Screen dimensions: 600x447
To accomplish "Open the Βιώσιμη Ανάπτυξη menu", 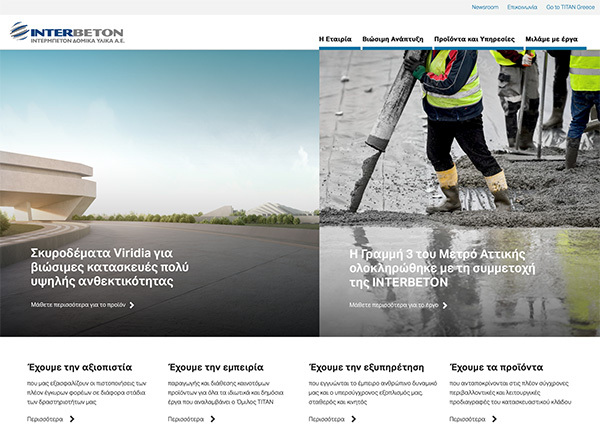I will pyautogui.click(x=393, y=39).
